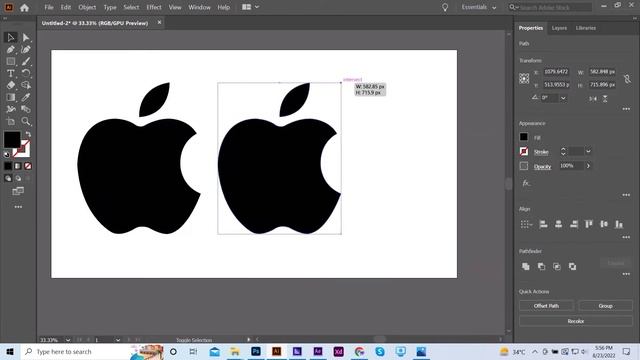Open the File menu
The image size is (640, 360).
tap(49, 7)
